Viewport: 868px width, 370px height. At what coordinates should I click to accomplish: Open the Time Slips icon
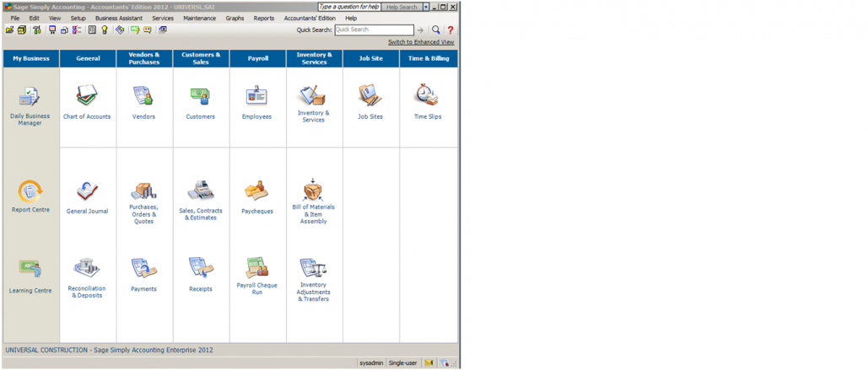pyautogui.click(x=428, y=94)
